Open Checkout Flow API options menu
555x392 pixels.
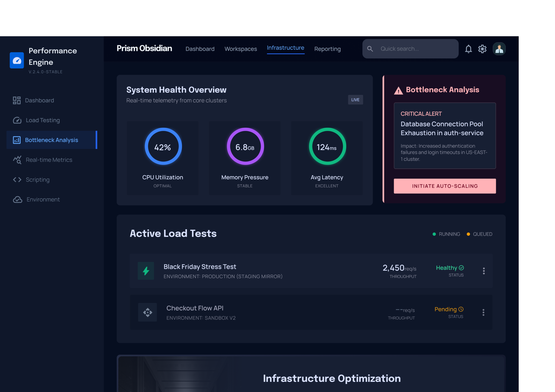(x=483, y=312)
